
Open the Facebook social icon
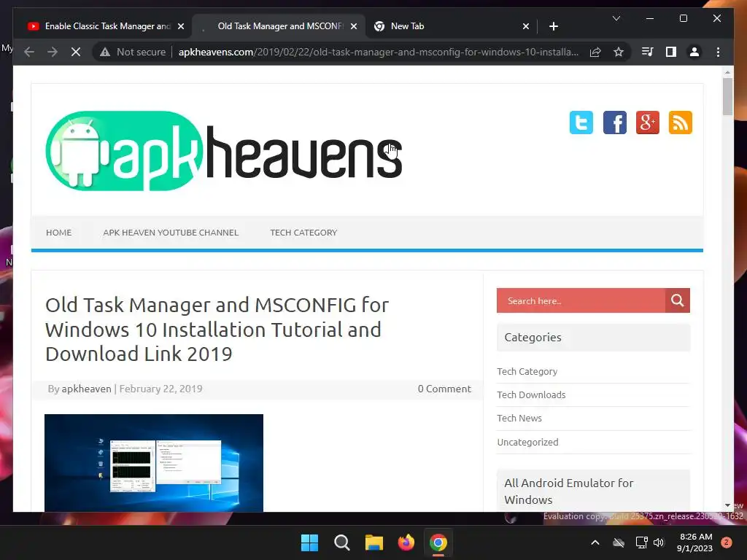pyautogui.click(x=614, y=122)
